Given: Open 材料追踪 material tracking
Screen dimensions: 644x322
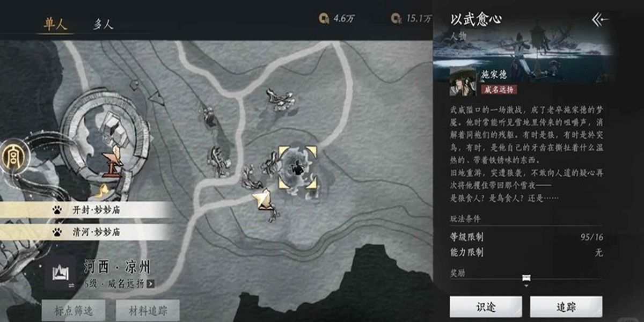Looking at the screenshot, I should [148, 310].
